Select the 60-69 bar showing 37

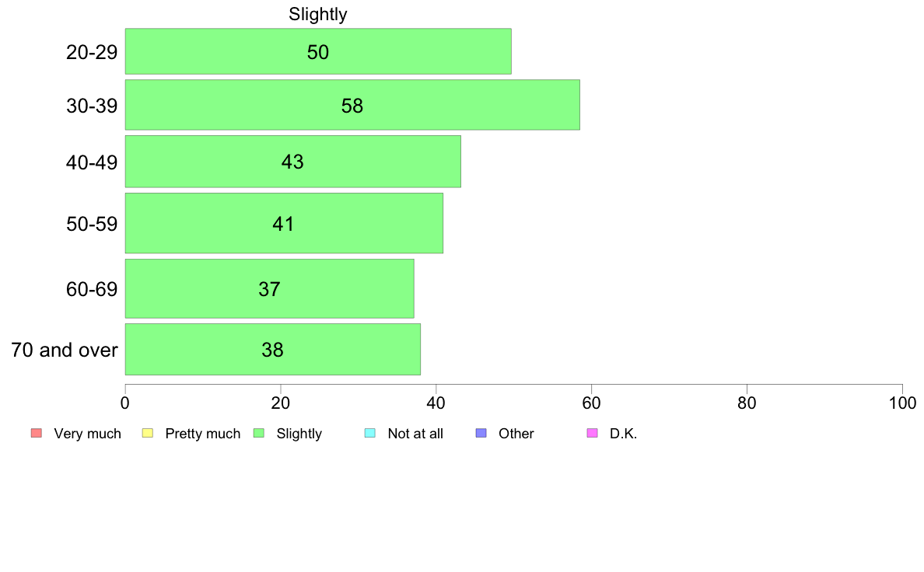269,288
